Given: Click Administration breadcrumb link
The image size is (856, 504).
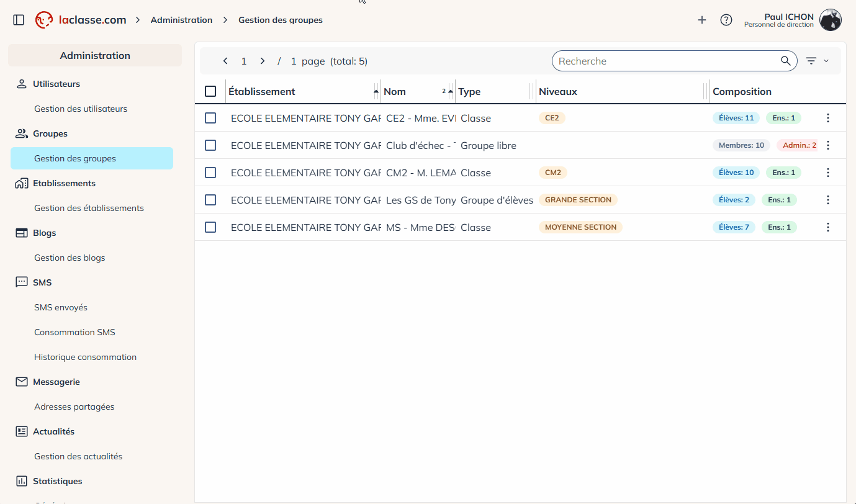Looking at the screenshot, I should coord(181,20).
